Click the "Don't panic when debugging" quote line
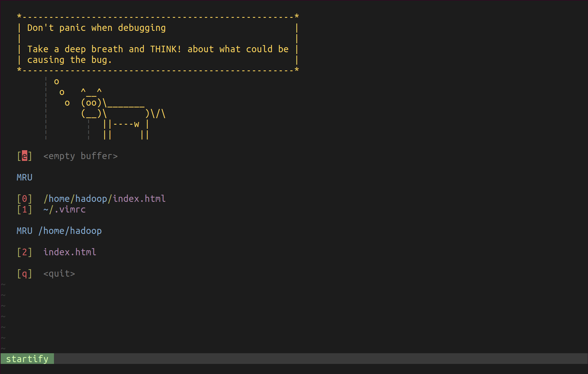Image resolution: width=588 pixels, height=374 pixels. click(x=96, y=28)
